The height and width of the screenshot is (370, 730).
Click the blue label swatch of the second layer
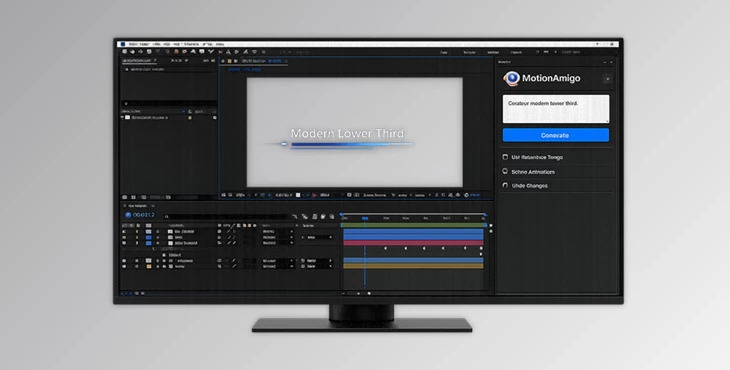click(x=149, y=237)
